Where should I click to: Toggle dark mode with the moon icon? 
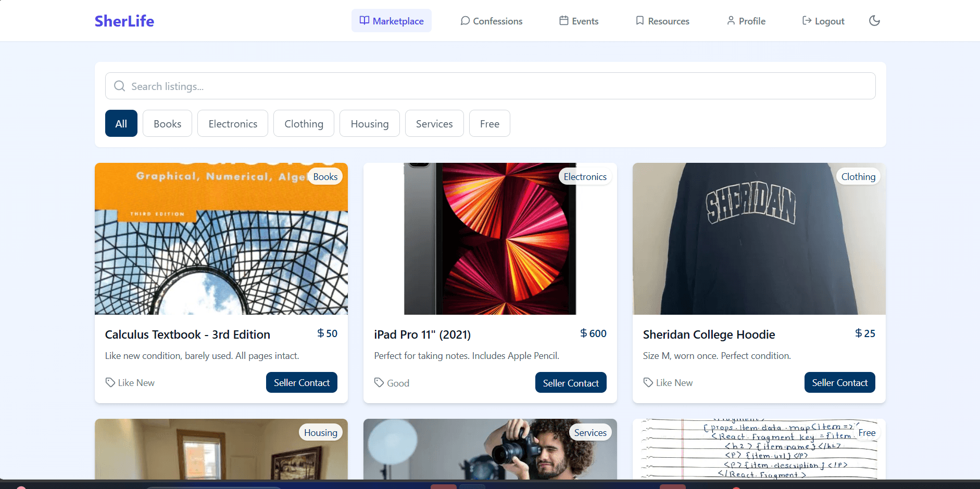click(874, 21)
